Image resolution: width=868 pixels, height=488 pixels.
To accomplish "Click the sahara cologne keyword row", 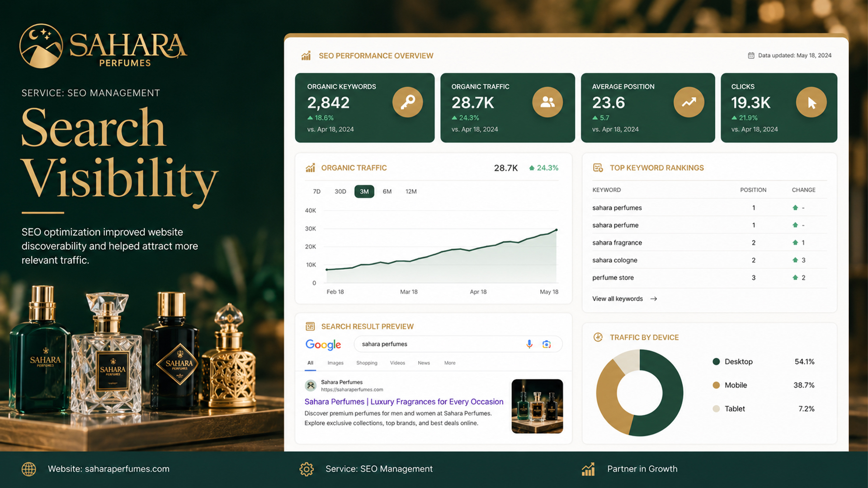I will (709, 260).
